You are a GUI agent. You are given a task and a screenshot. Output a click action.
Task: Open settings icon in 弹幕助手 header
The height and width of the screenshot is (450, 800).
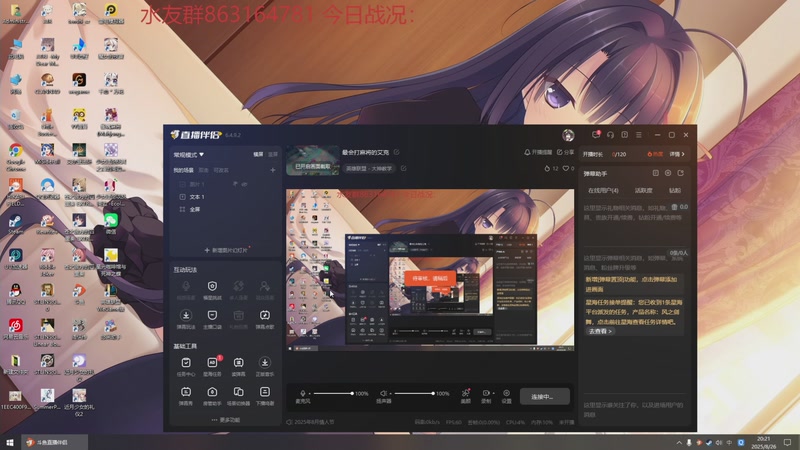pos(668,173)
